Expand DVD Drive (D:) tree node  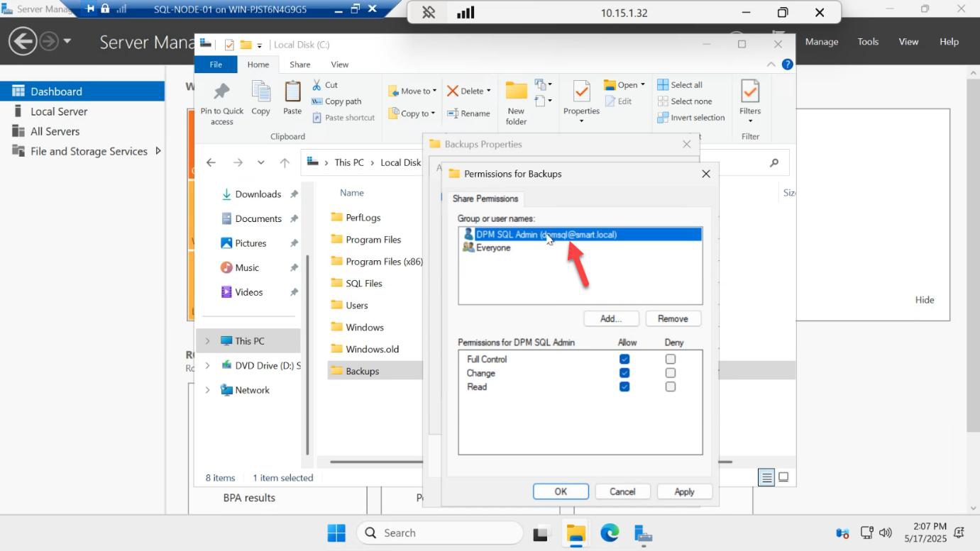pos(207,365)
